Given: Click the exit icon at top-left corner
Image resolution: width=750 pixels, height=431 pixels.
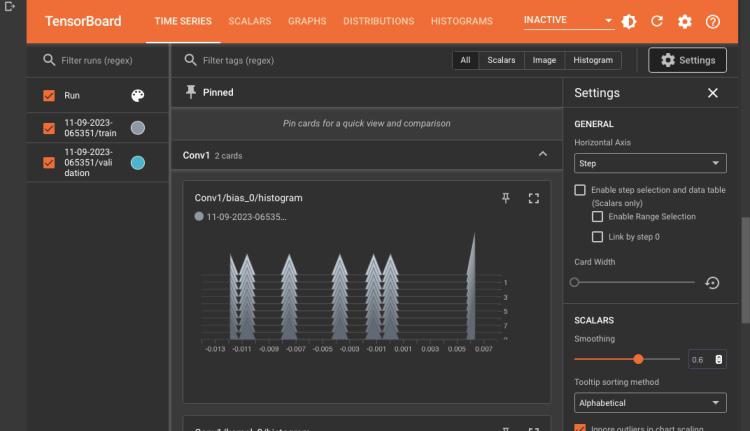Looking at the screenshot, I should [10, 7].
